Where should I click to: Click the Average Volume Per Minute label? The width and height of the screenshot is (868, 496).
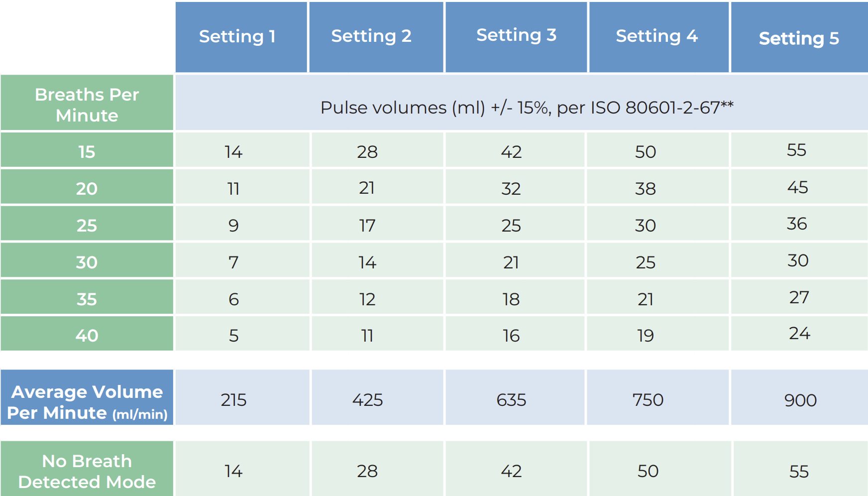click(x=87, y=402)
